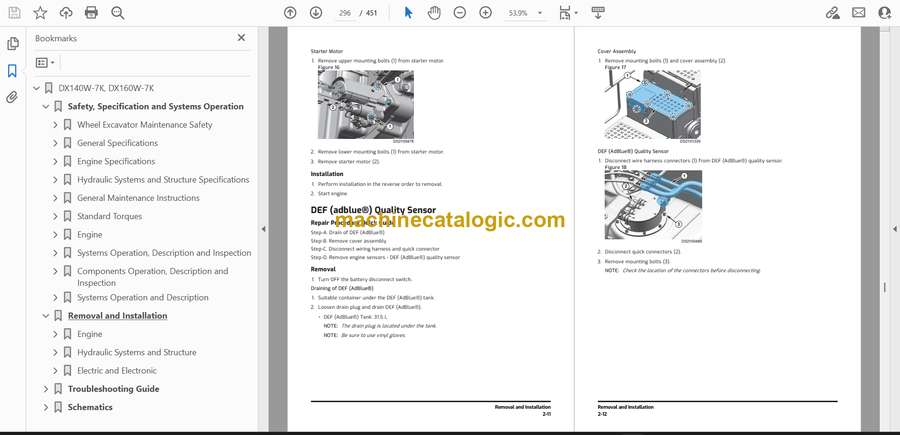The height and width of the screenshot is (435, 900).
Task: Bookmark file with the star icon
Action: click(40, 13)
